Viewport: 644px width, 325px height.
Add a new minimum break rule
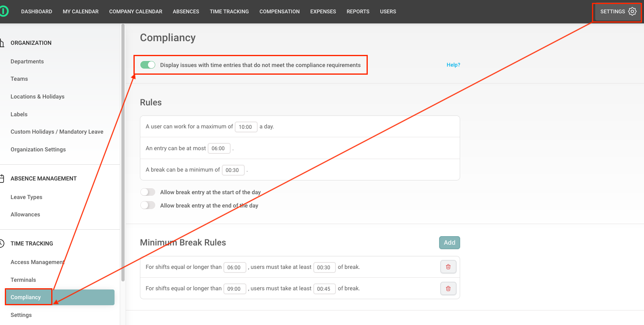(x=449, y=243)
